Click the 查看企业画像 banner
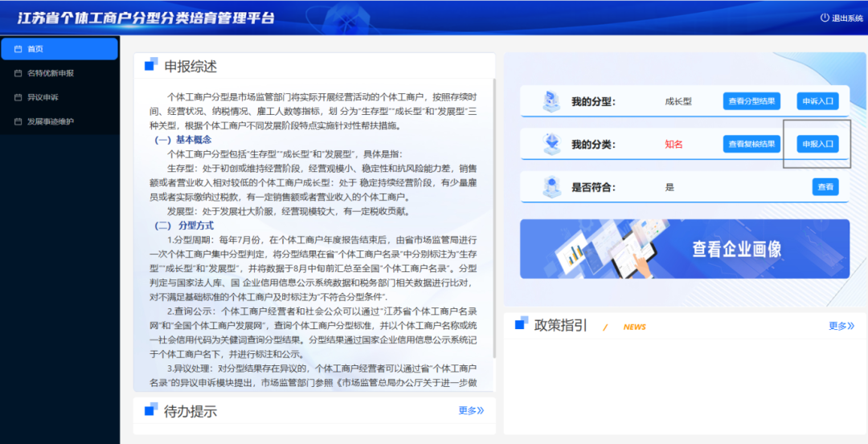The width and height of the screenshot is (868, 444). click(x=685, y=249)
